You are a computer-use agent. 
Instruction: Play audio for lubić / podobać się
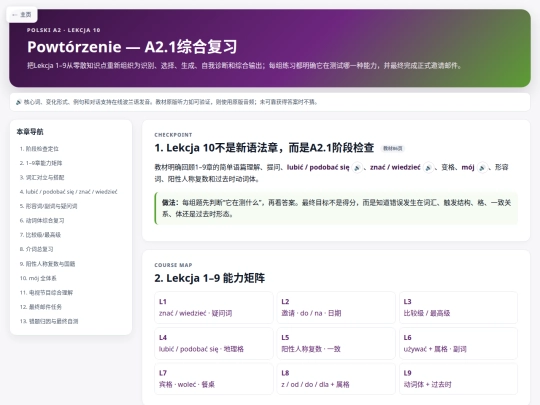pyautogui.click(x=357, y=168)
